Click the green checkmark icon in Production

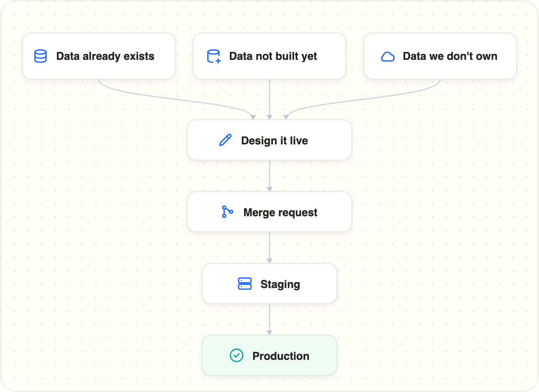pyautogui.click(x=237, y=356)
